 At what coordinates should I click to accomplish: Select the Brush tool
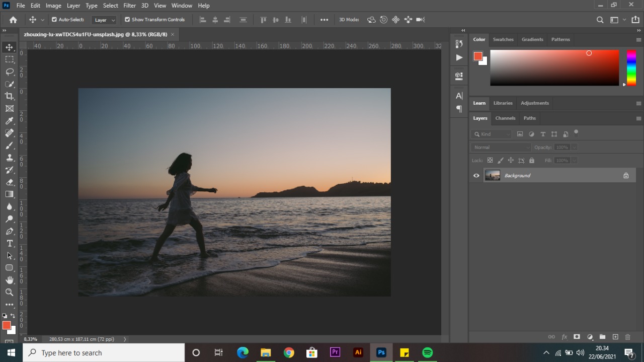(x=9, y=145)
